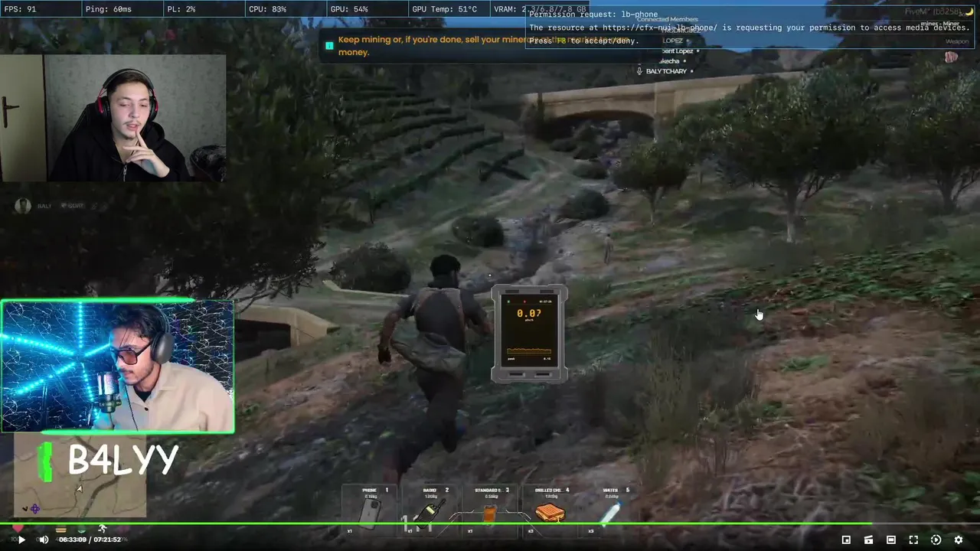This screenshot has width=980, height=551.
Task: Click the BALYTCHARY voice member entry
Action: [x=666, y=71]
